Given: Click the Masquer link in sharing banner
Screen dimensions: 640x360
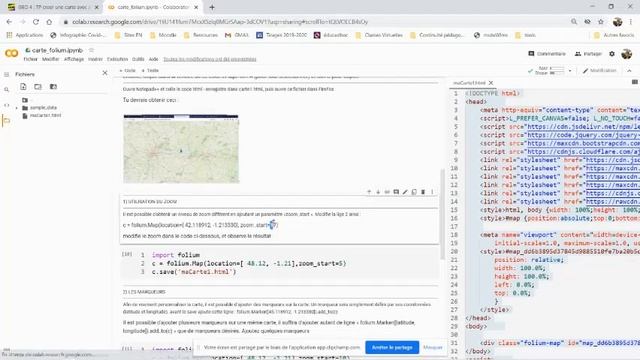Looking at the screenshot, I should point(433,347).
